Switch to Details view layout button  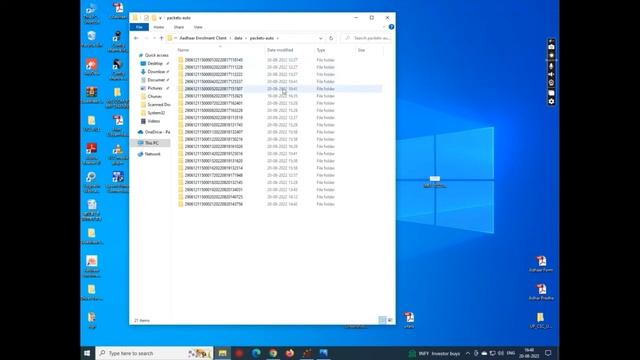(382, 320)
